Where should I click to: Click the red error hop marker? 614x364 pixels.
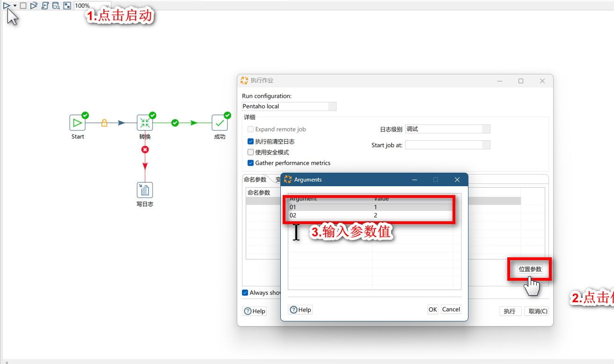145,149
